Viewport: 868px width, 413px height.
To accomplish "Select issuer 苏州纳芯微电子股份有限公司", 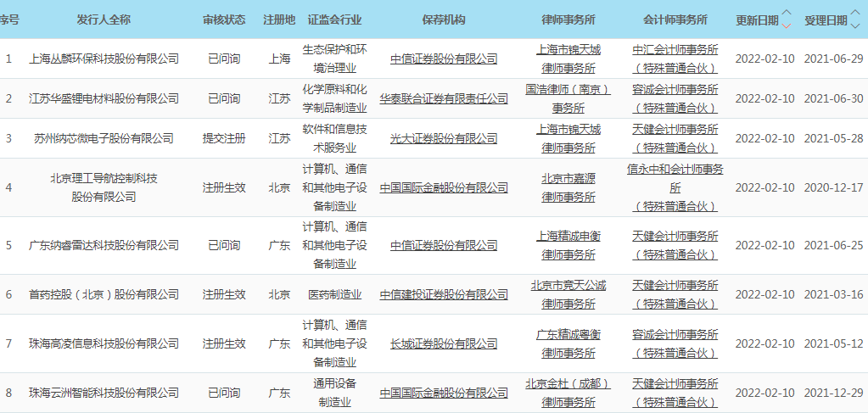I will pyautogui.click(x=104, y=138).
